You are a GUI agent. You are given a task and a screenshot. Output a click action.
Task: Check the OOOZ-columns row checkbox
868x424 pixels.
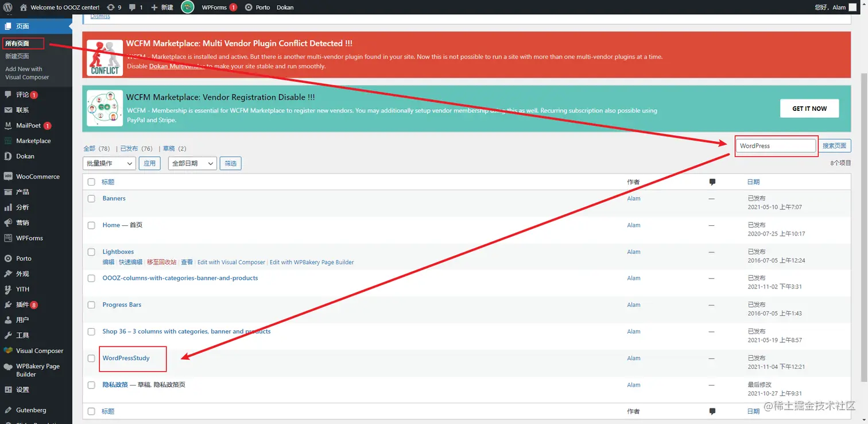point(91,279)
